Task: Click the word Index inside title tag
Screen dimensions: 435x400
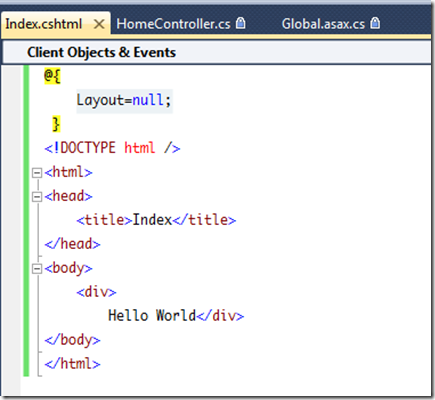Action: coord(152,220)
